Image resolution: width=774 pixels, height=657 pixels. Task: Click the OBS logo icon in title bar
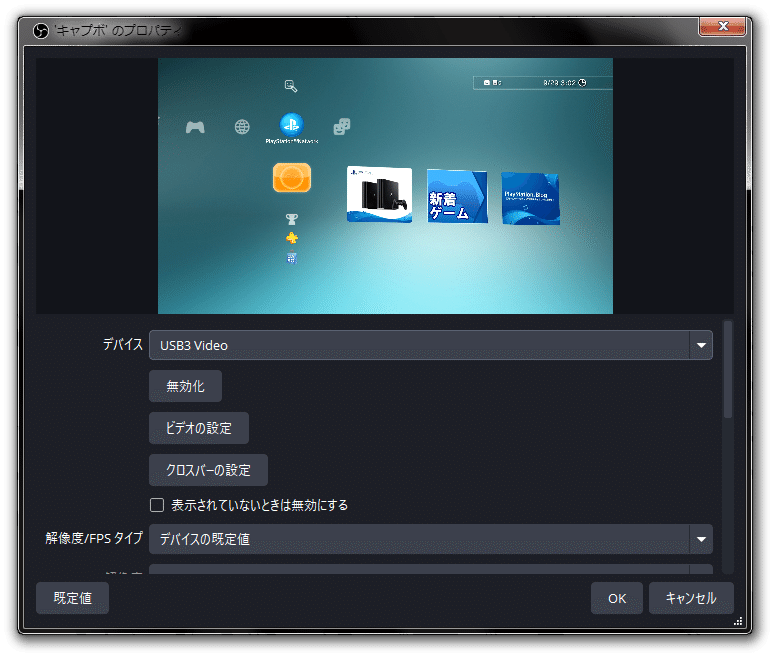click(x=40, y=31)
